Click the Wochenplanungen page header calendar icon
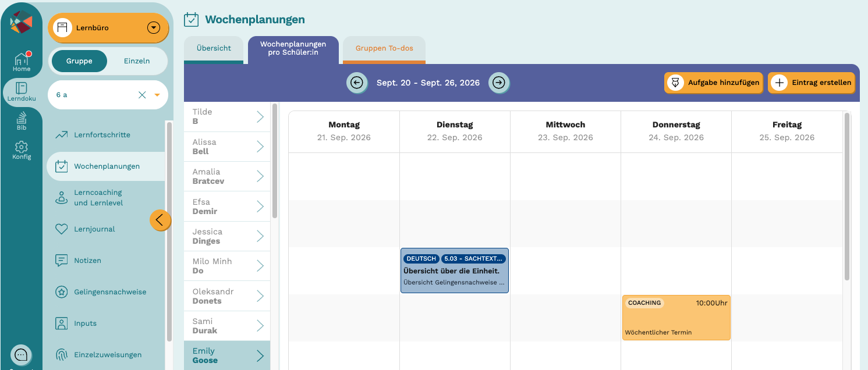The image size is (868, 370). tap(192, 20)
